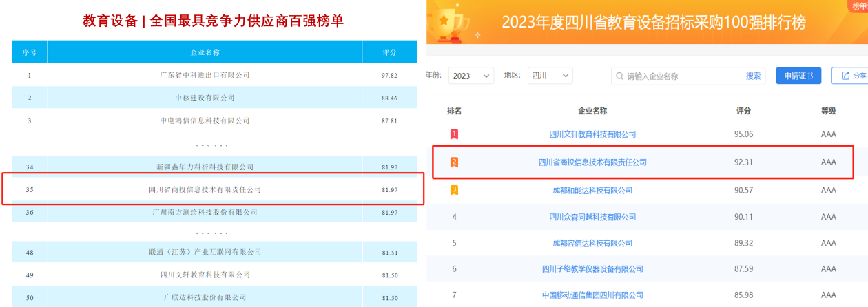868x307 pixels.
Task: Click 联通（江苏）产业互联网有限公司 row text
Action: point(205,253)
